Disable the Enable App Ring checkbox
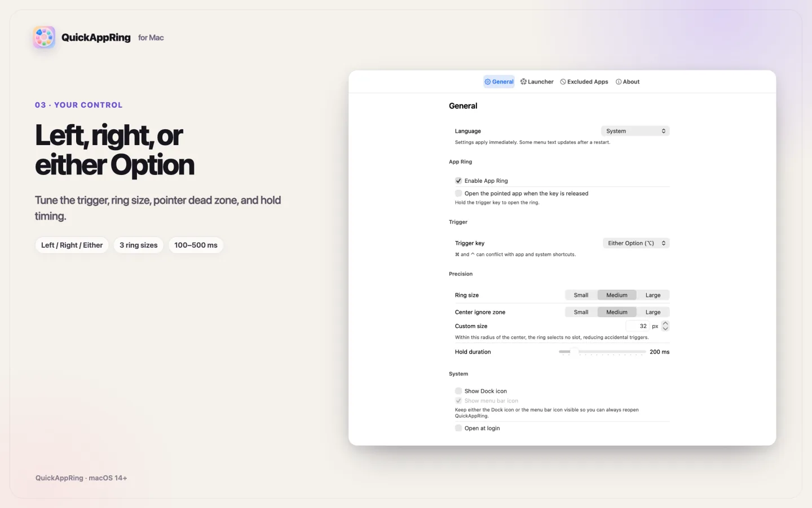The image size is (812, 508). tap(458, 181)
